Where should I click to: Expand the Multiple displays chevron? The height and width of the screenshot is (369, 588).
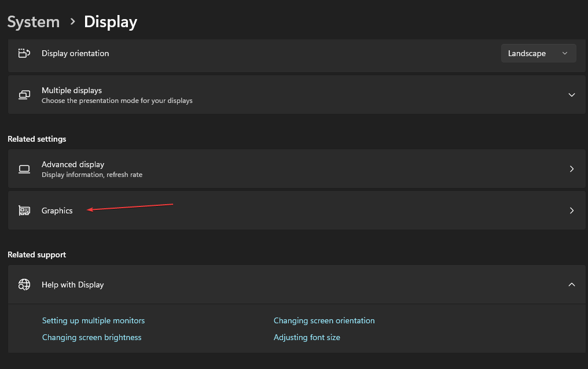pyautogui.click(x=571, y=95)
